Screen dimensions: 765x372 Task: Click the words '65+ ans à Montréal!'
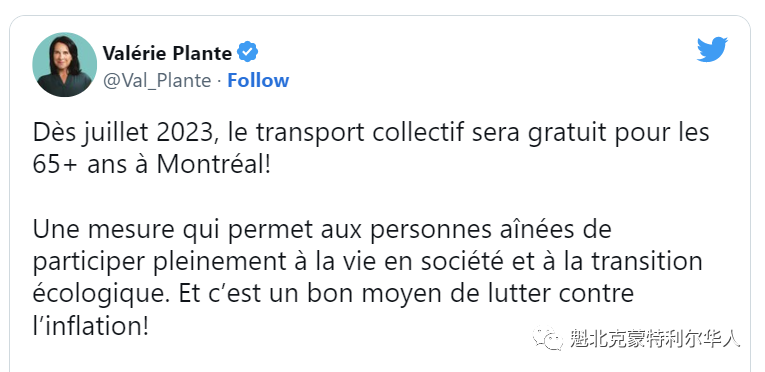(x=151, y=165)
